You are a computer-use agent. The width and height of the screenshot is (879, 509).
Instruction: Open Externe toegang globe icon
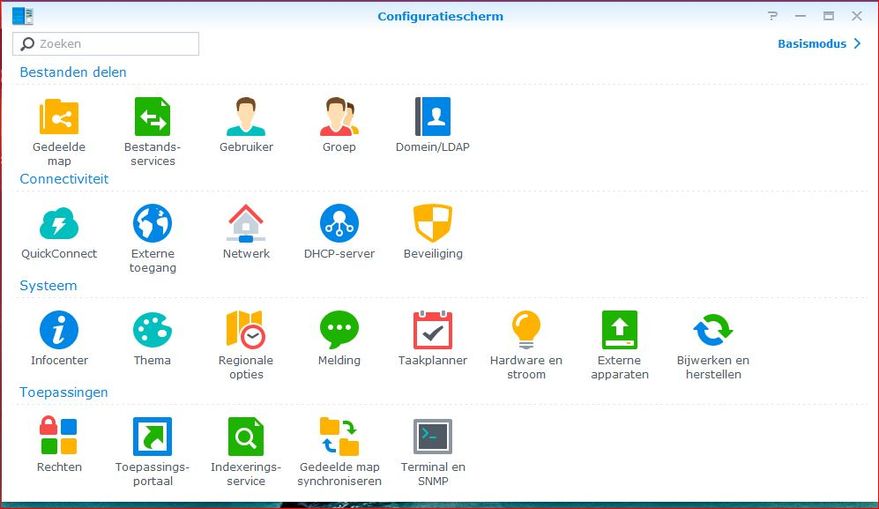[152, 224]
